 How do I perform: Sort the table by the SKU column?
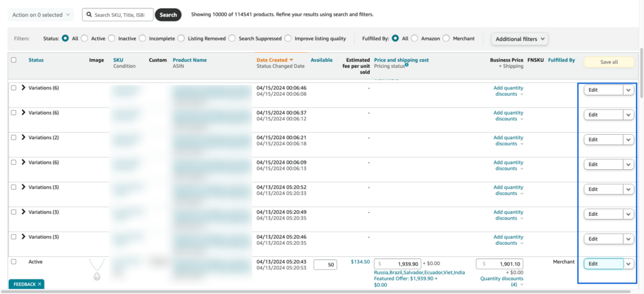click(118, 60)
